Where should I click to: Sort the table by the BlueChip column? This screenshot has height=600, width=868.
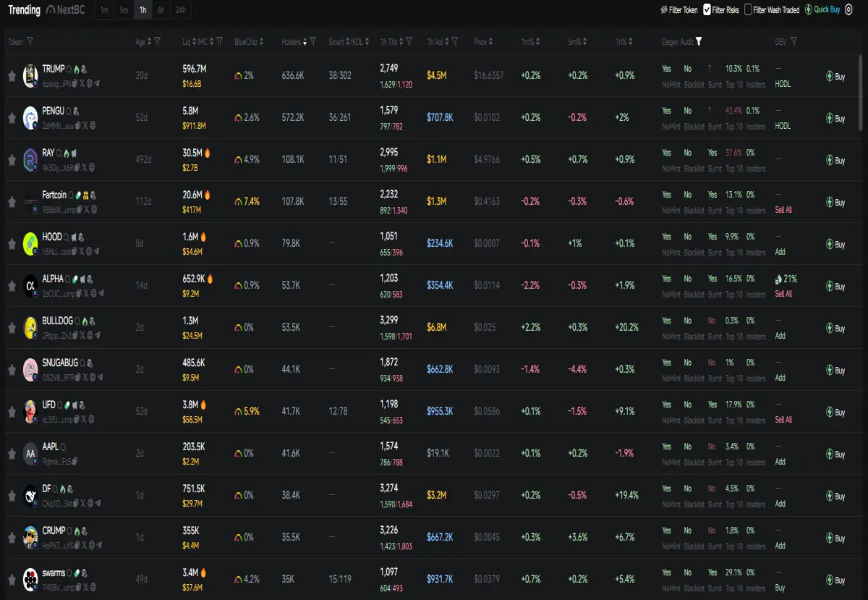point(248,42)
